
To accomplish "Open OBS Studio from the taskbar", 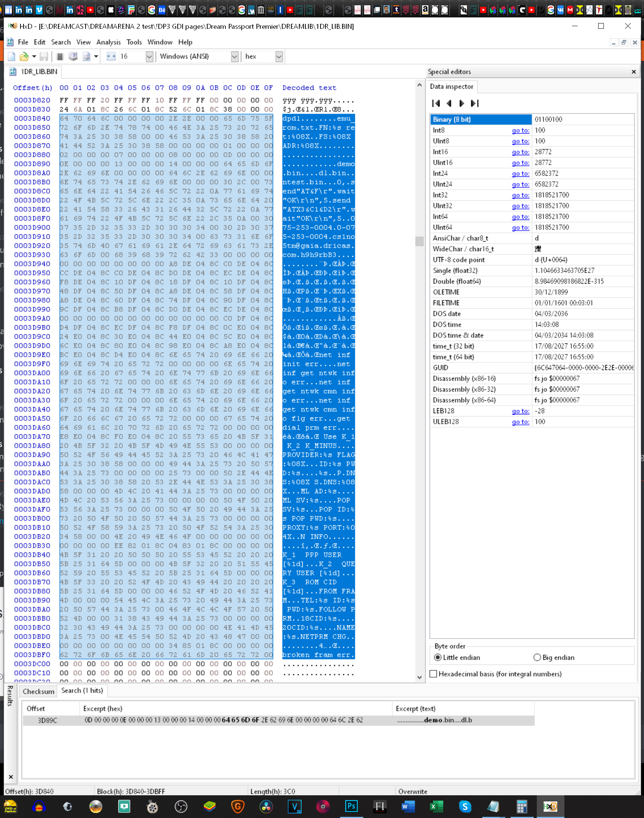I will coord(181,807).
